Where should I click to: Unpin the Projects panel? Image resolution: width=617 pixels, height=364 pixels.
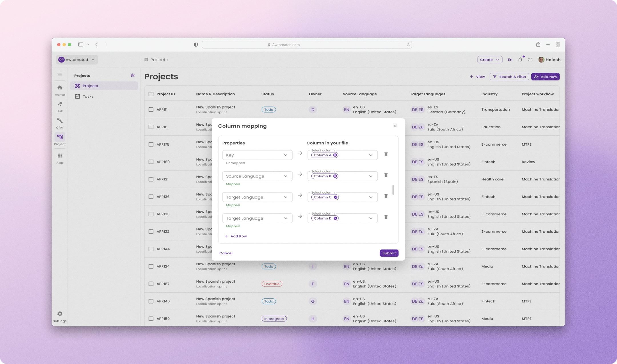tap(133, 75)
